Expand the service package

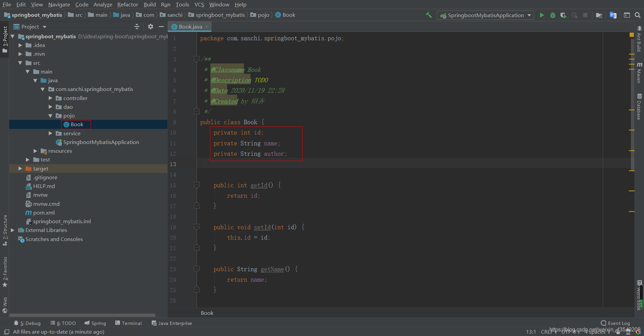pos(50,134)
